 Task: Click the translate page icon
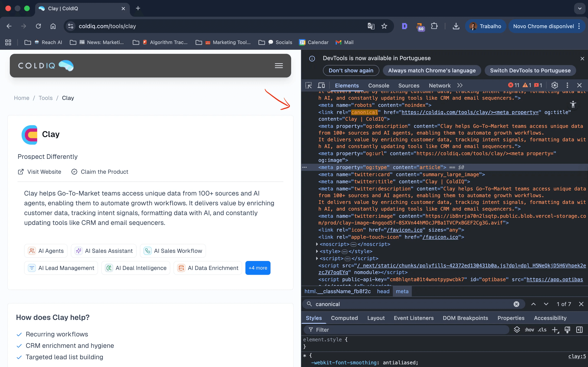click(x=371, y=26)
